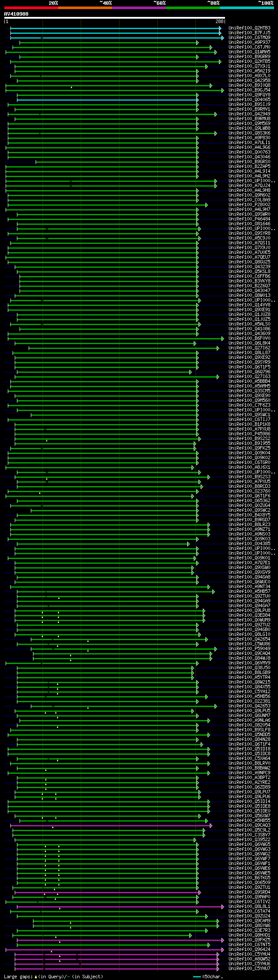Open UniRef100_Q9M569 hit

[249, 124]
